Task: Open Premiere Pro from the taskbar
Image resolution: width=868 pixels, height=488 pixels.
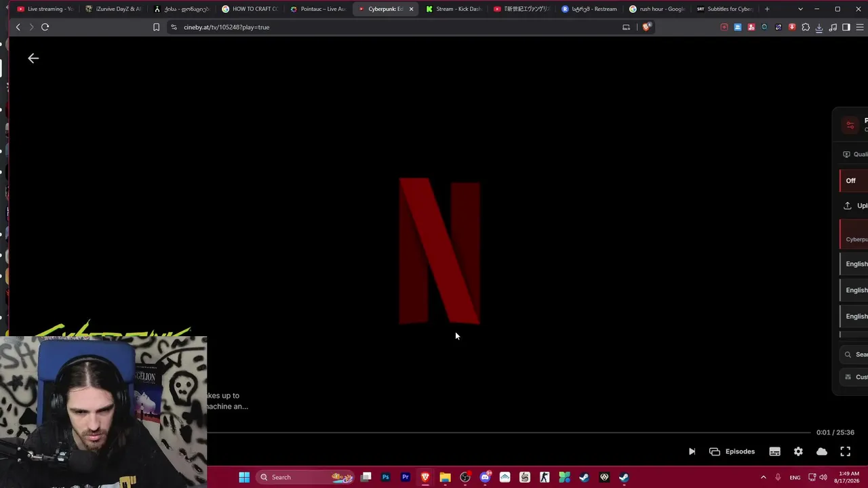Action: 406,477
